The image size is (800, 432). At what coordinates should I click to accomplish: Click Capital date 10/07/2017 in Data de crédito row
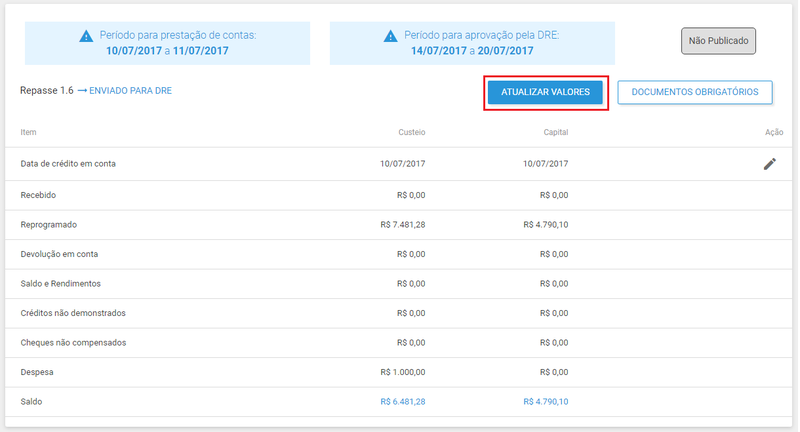pyautogui.click(x=545, y=164)
